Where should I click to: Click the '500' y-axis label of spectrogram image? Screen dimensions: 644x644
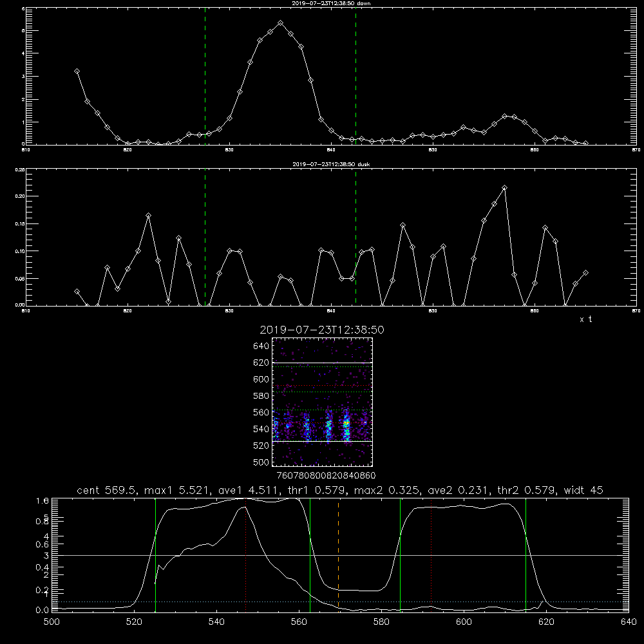click(x=261, y=462)
